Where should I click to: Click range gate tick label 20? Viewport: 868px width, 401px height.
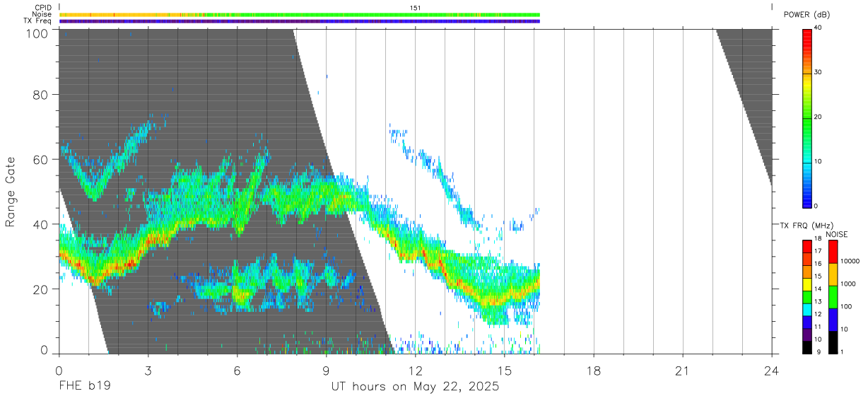tap(40, 289)
